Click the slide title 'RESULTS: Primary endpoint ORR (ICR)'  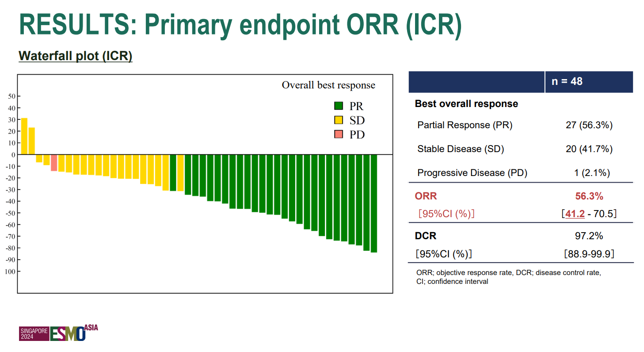tap(240, 24)
